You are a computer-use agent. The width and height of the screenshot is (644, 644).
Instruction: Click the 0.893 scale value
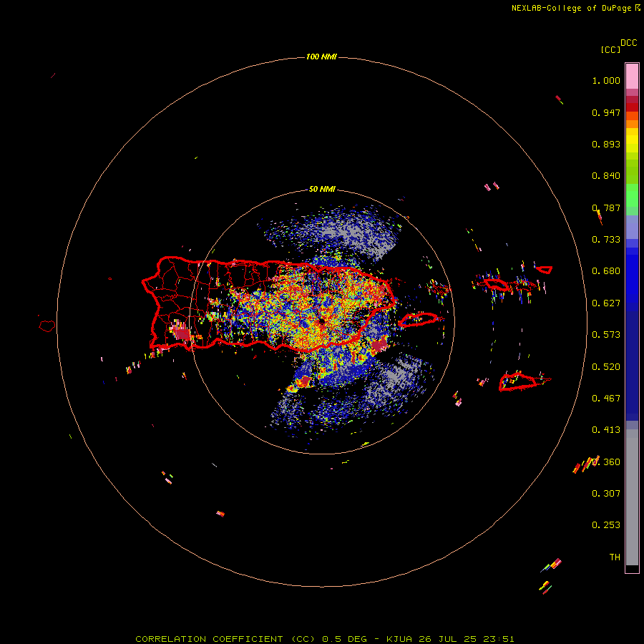pyautogui.click(x=606, y=144)
